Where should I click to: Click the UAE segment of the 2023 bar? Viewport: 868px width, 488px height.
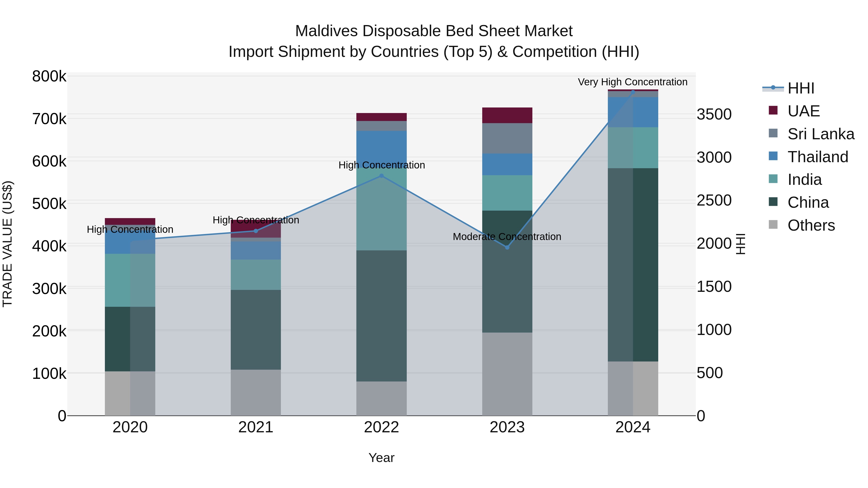click(507, 115)
